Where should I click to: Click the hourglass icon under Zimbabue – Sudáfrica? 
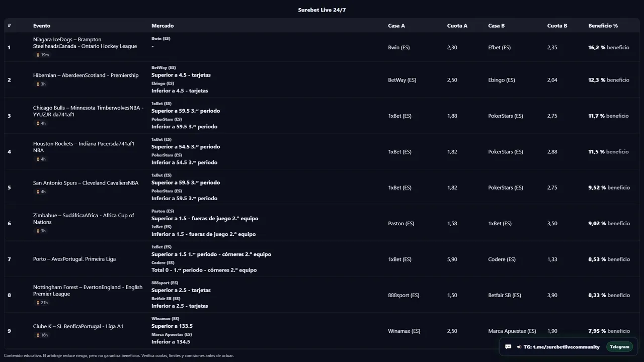[38, 231]
